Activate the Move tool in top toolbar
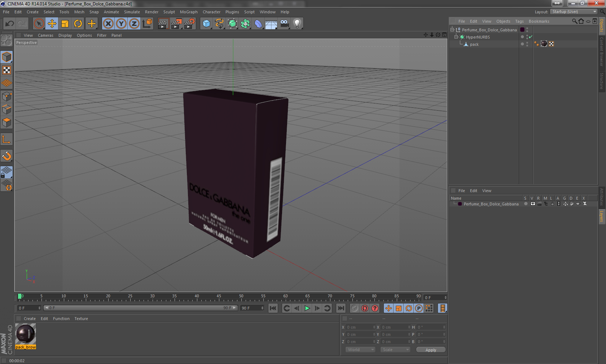The height and width of the screenshot is (364, 606). click(52, 24)
